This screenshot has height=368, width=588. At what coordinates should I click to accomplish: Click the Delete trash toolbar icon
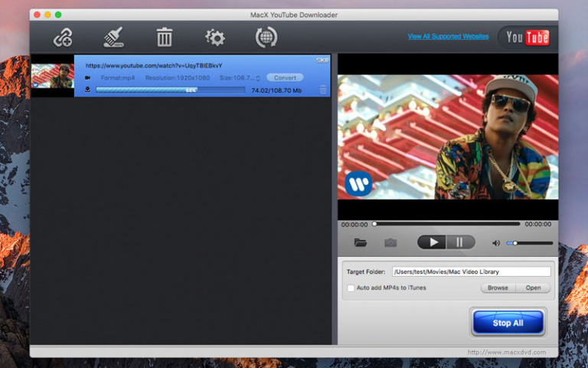point(165,38)
